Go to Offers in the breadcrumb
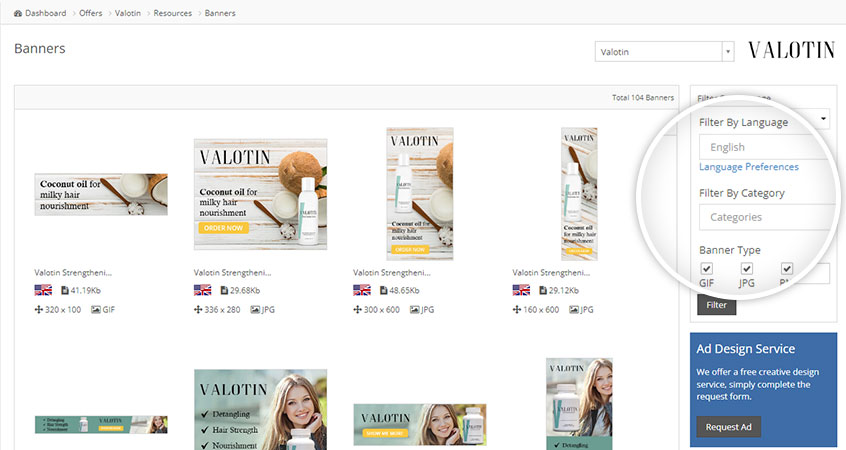Screen dimensions: 846x450 [92, 13]
